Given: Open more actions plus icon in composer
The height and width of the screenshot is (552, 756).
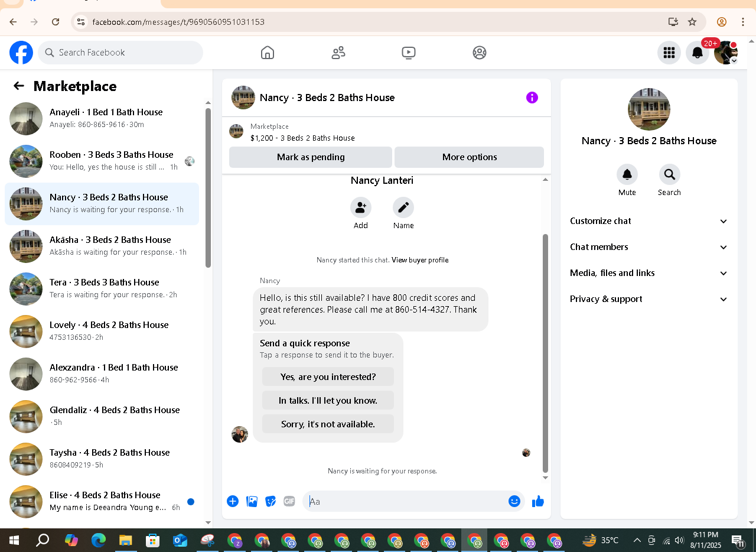Looking at the screenshot, I should (233, 501).
